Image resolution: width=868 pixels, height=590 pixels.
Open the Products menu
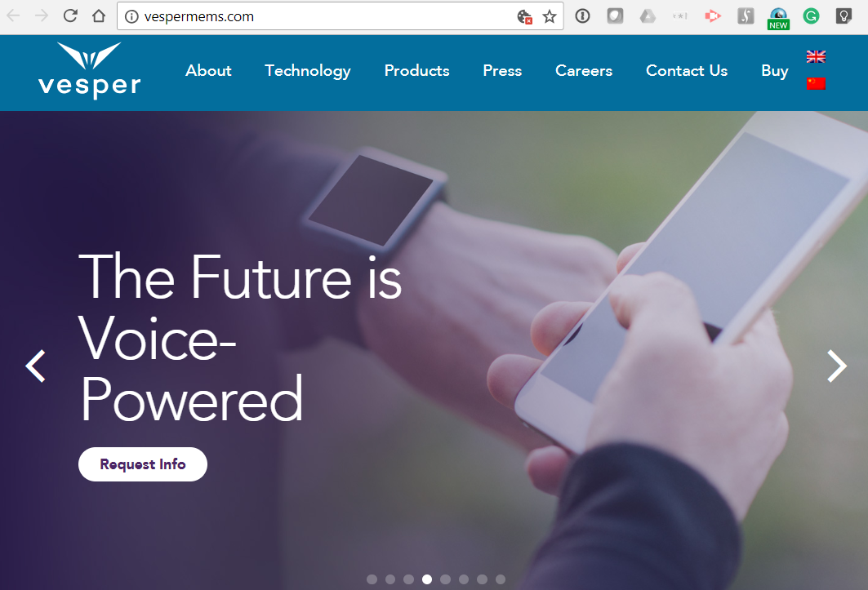[416, 71]
